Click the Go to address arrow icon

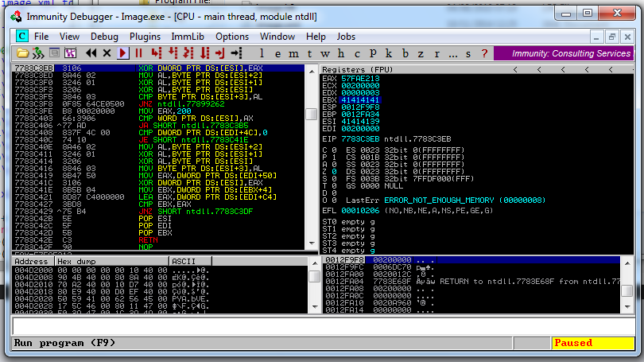click(237, 53)
